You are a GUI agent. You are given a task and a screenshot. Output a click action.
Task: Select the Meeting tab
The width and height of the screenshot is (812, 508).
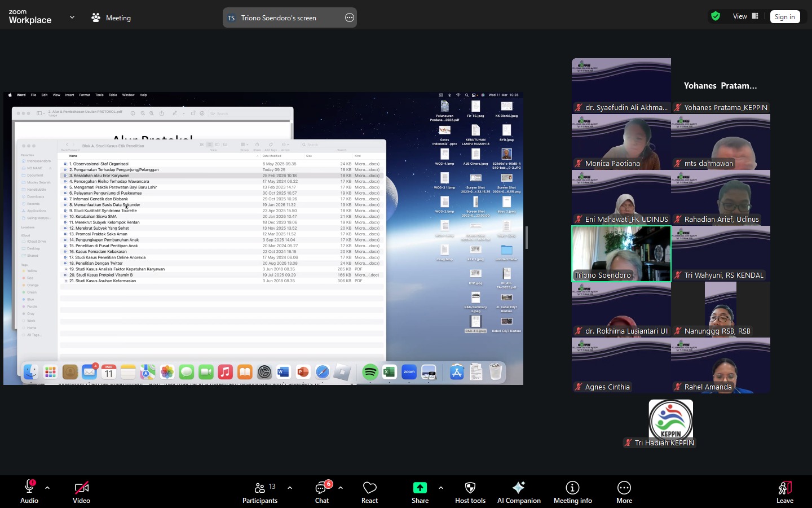[111, 18]
